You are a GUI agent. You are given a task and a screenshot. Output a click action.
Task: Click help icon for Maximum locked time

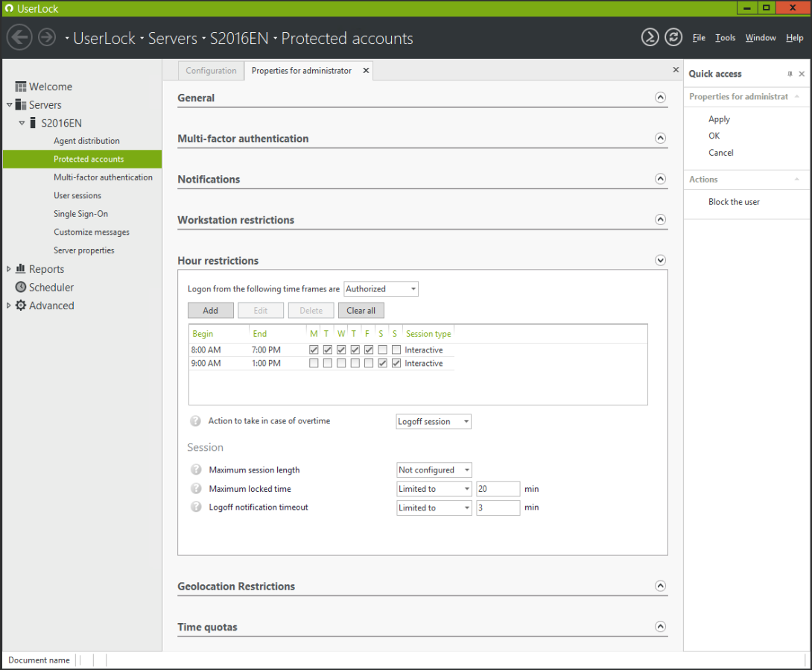tap(196, 488)
